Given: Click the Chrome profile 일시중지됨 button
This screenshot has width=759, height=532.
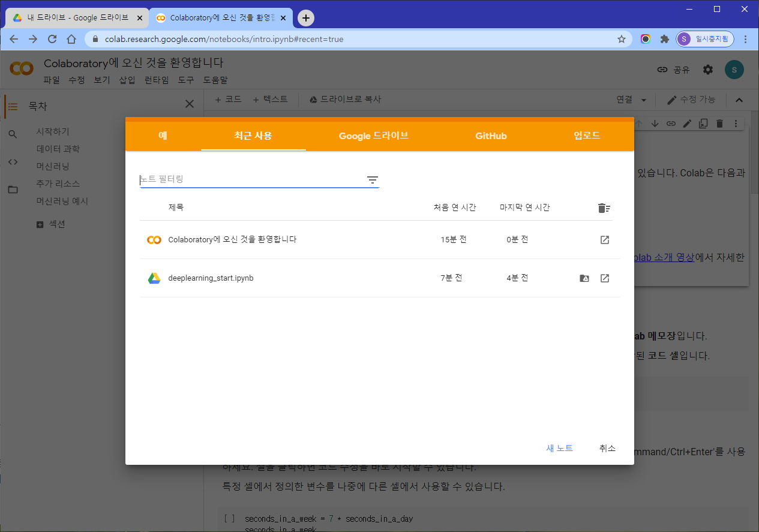Looking at the screenshot, I should pos(705,39).
